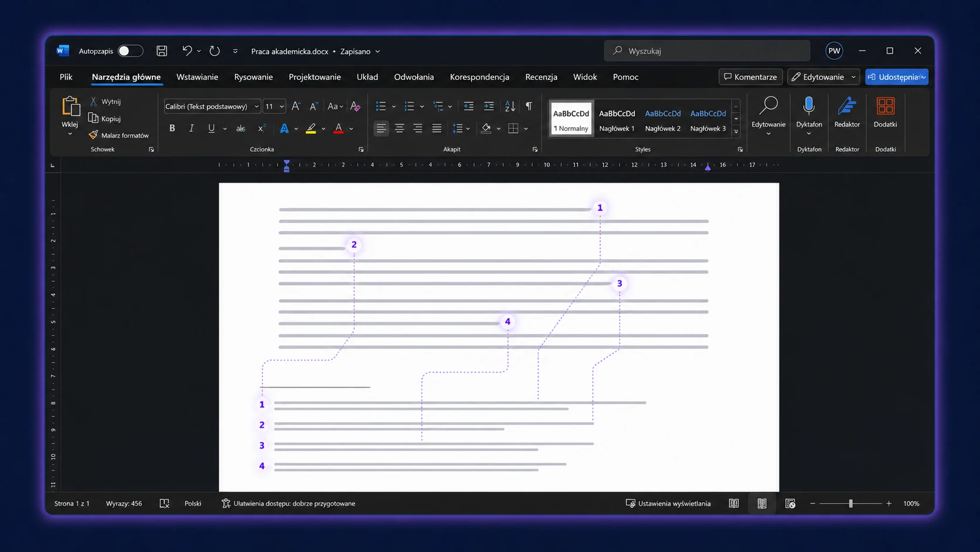Click the Wyrazy: 456 word count

pyautogui.click(x=124, y=503)
